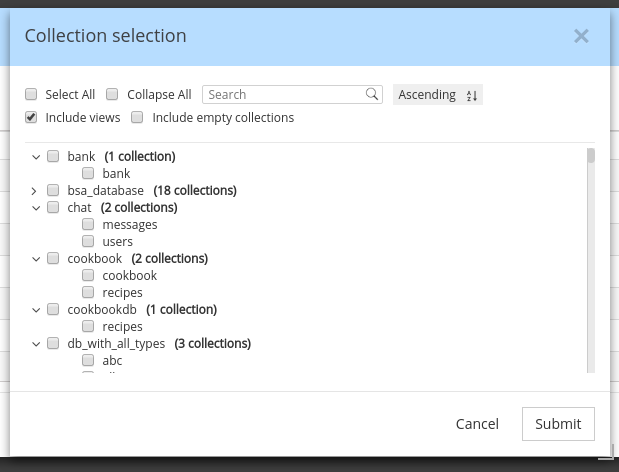Tick the Collapse All checkbox
The width and height of the screenshot is (619, 472).
click(x=113, y=94)
